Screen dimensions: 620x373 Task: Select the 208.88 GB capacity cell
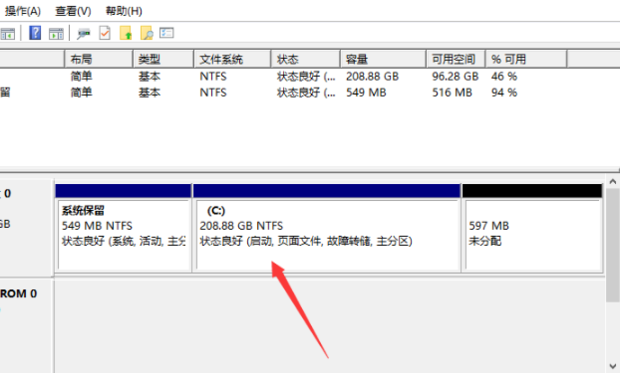click(372, 76)
